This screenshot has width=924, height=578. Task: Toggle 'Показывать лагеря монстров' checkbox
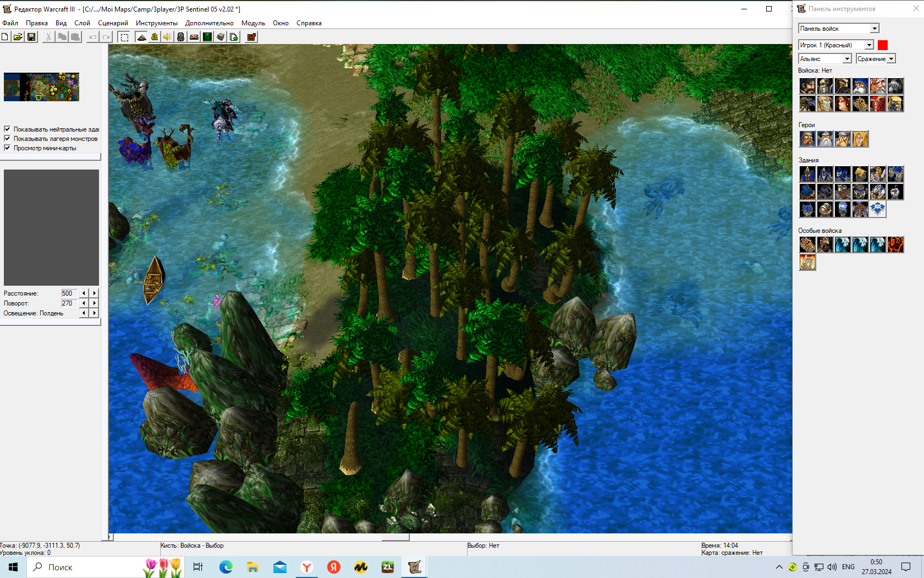(x=7, y=138)
